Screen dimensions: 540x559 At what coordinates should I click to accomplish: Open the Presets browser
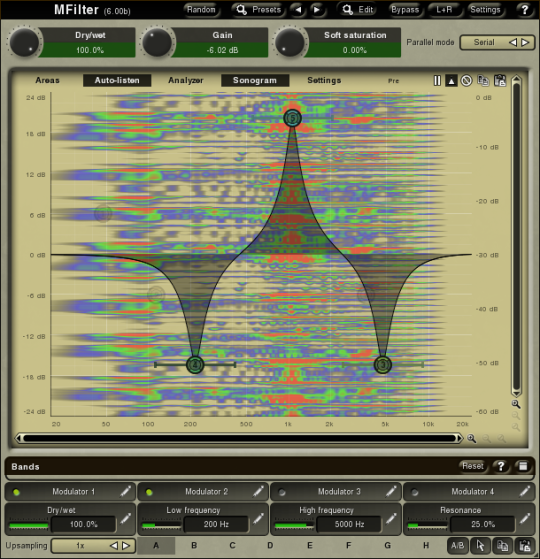click(x=259, y=10)
